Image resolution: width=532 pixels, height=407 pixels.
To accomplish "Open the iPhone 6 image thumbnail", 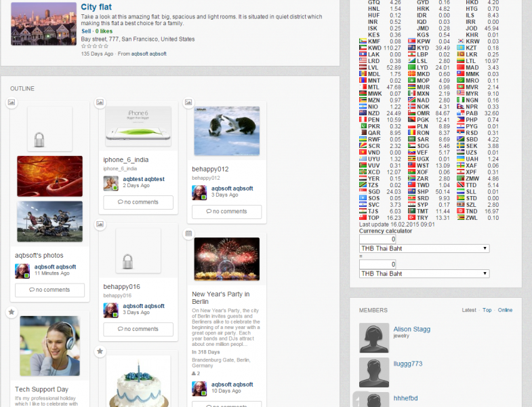I will click(x=138, y=126).
